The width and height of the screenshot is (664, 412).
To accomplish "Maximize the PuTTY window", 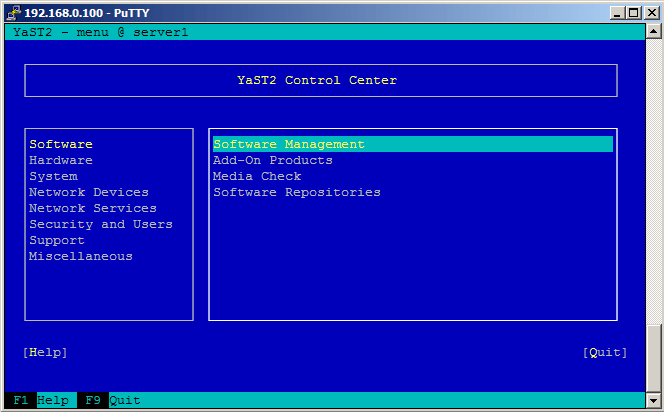I will tap(632, 12).
